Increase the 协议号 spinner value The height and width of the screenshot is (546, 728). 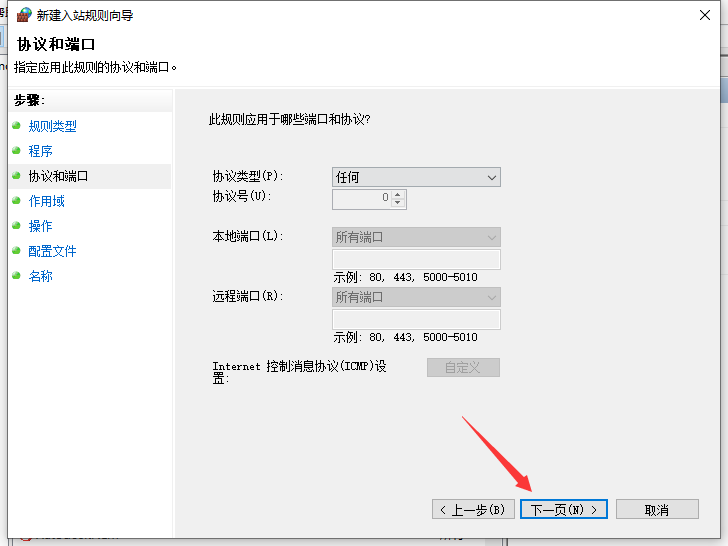pos(398,195)
